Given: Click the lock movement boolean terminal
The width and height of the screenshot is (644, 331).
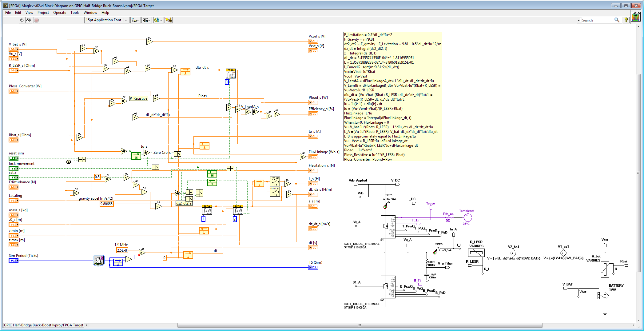Looking at the screenshot, I should [x=14, y=169].
